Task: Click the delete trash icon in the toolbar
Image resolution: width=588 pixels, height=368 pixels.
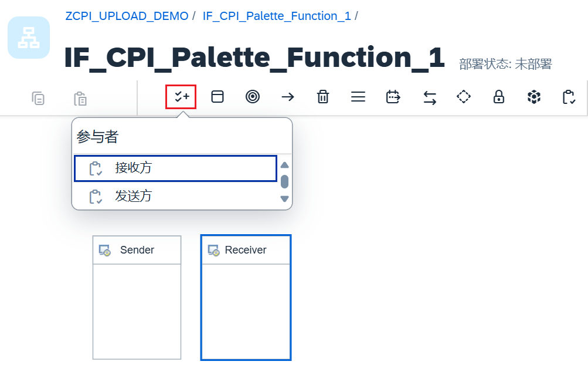Action: coord(323,96)
